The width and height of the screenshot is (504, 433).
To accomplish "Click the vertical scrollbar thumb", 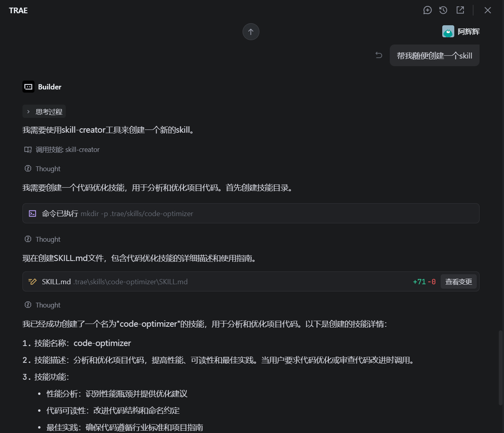I will click(500, 368).
